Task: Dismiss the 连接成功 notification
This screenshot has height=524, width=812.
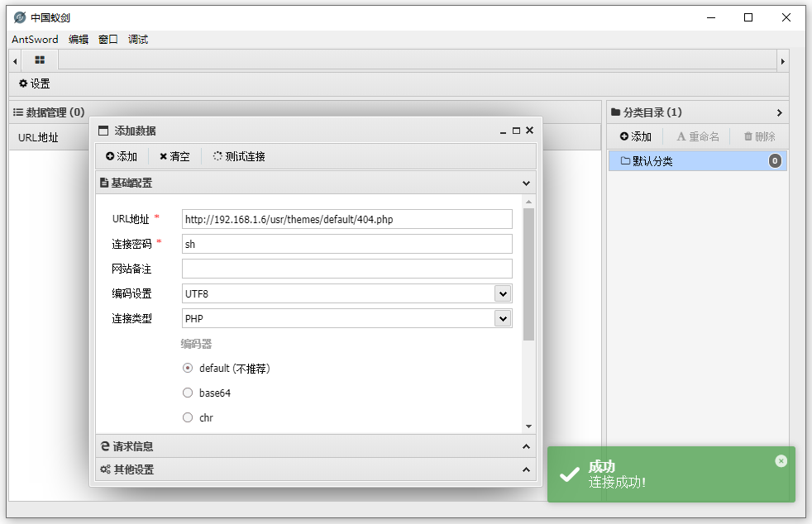Action: pyautogui.click(x=781, y=461)
